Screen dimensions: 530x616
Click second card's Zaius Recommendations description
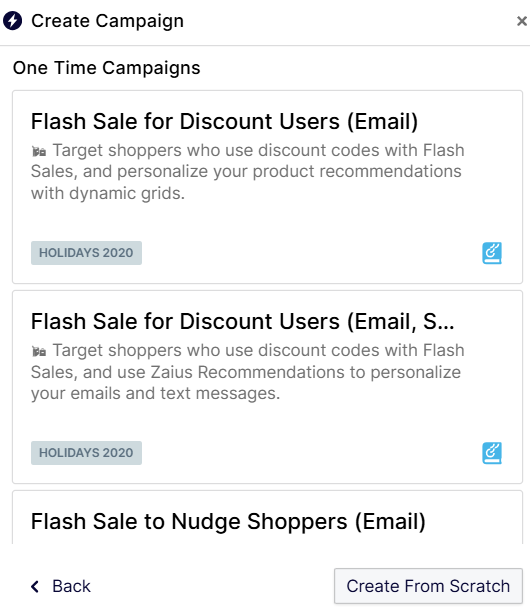coord(248,372)
